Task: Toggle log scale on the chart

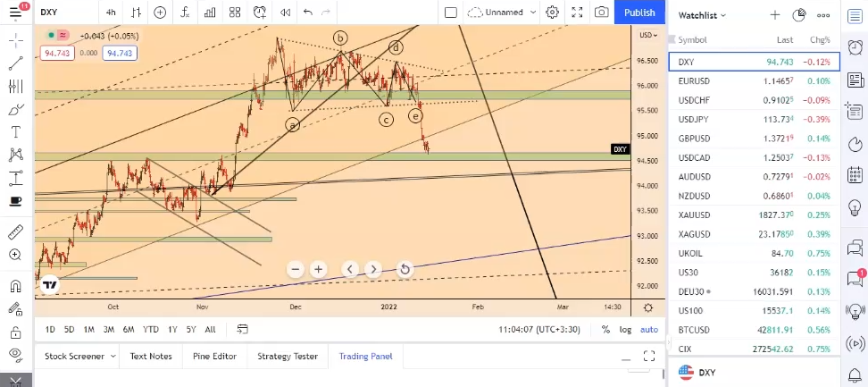Action: click(625, 330)
